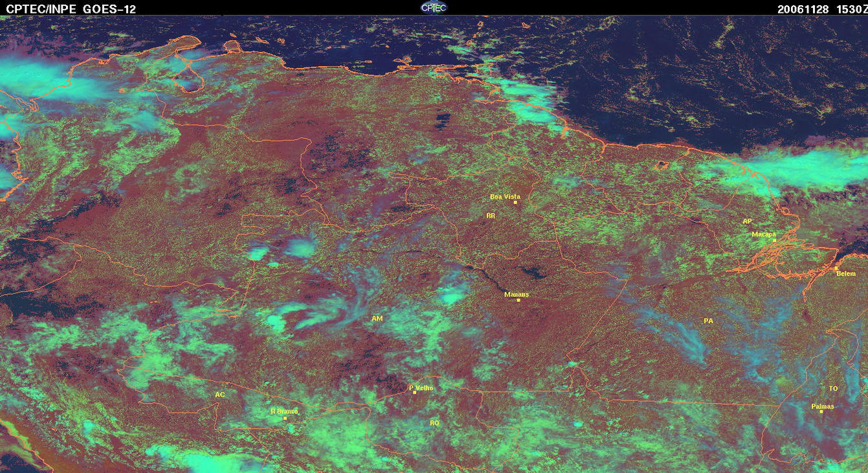Image resolution: width=868 pixels, height=473 pixels.
Task: Click the PA state label
Action: tap(708, 321)
